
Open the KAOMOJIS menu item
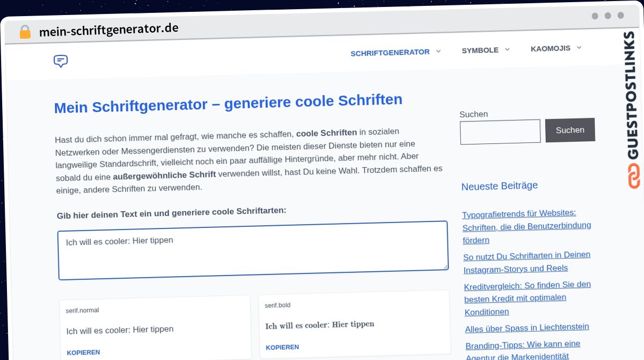click(551, 48)
